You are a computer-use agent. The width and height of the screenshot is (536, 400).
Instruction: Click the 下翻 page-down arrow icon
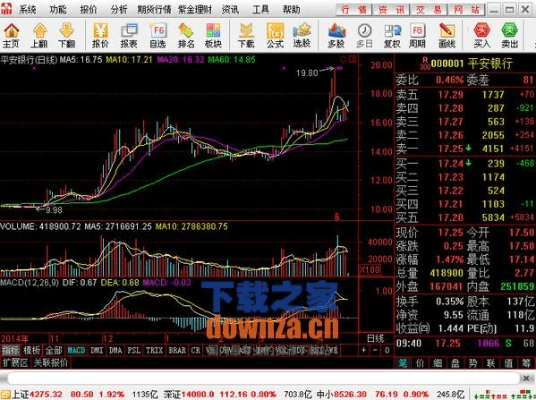(66, 36)
